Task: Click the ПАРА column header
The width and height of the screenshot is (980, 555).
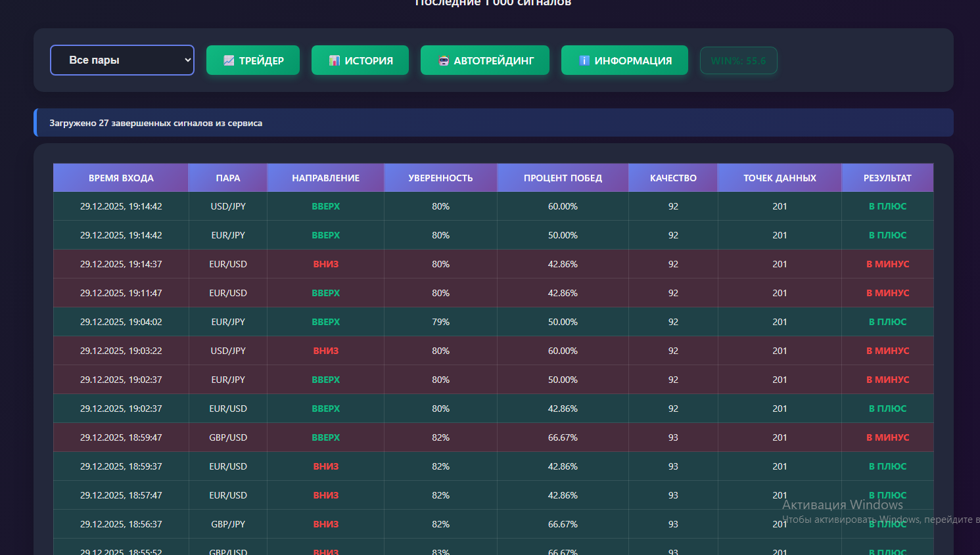Action: click(x=228, y=178)
